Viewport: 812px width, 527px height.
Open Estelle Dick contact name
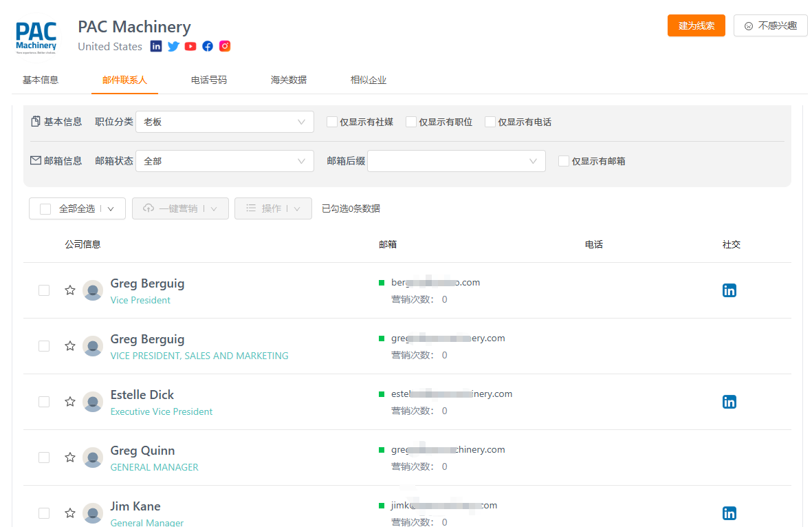click(x=142, y=395)
